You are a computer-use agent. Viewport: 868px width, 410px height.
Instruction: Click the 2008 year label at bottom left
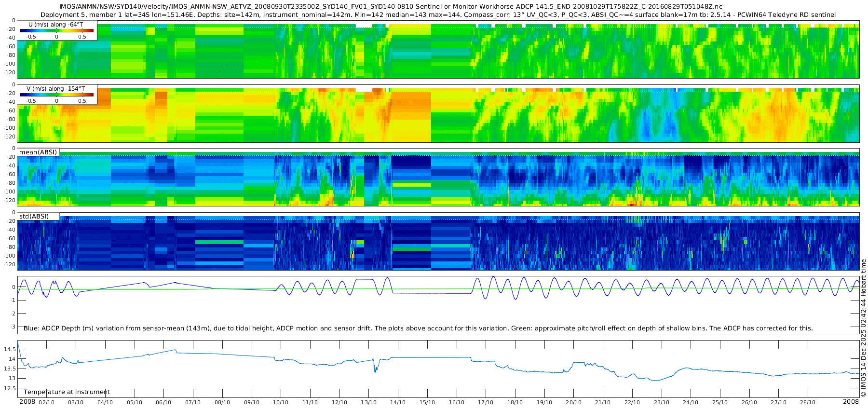(x=27, y=402)
